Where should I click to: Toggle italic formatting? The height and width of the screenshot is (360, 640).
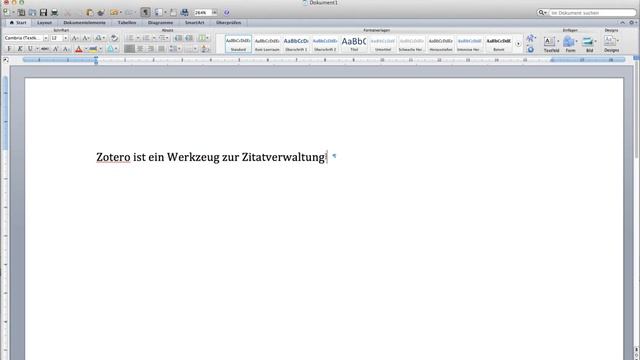click(x=20, y=49)
